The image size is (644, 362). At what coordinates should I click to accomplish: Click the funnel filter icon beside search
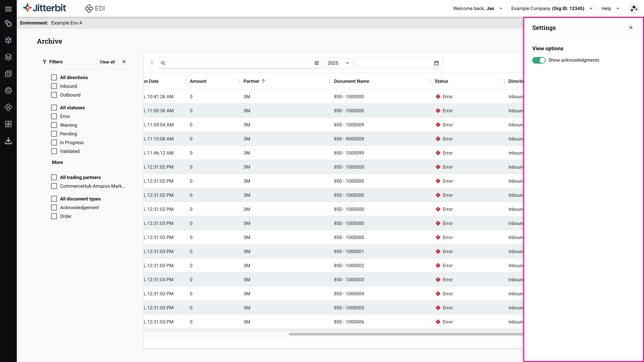tap(152, 63)
